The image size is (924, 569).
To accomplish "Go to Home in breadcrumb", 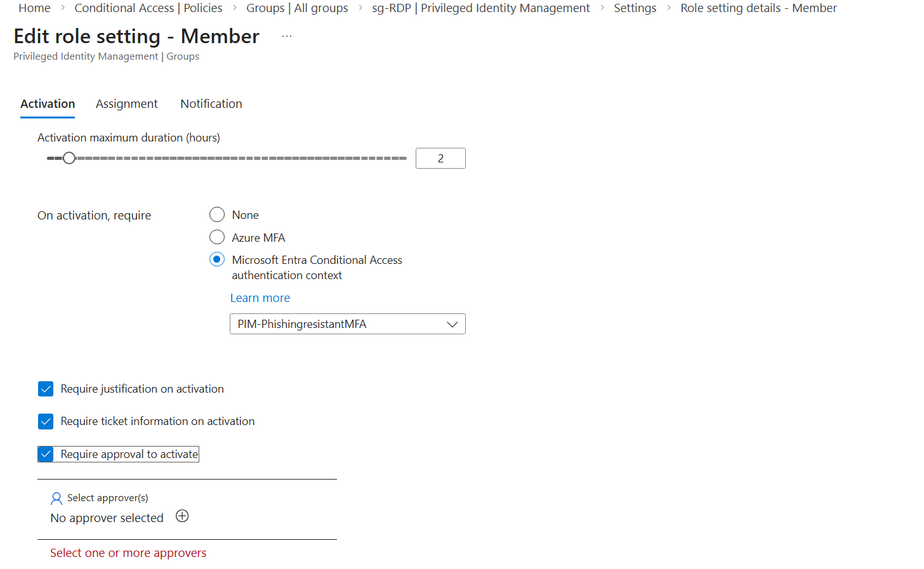I will coord(34,8).
